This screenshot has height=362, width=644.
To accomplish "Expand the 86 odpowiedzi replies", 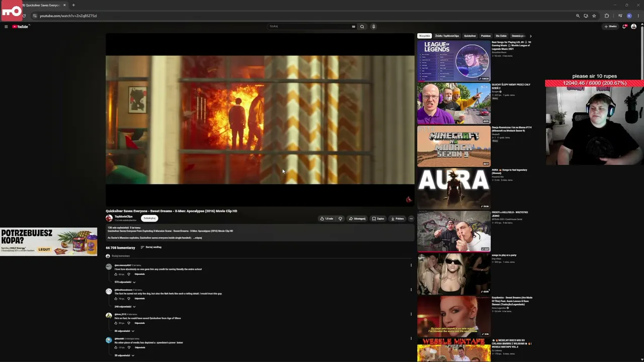I will pos(124,331).
